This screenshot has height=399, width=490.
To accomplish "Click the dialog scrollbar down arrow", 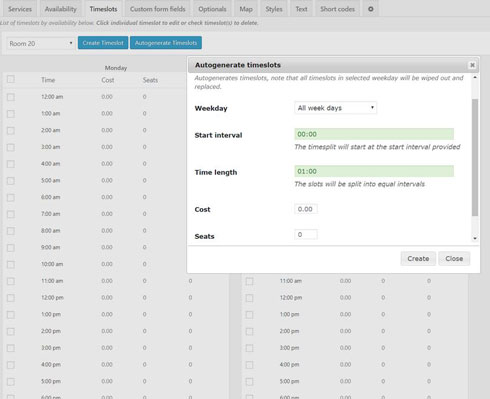I will [x=475, y=238].
